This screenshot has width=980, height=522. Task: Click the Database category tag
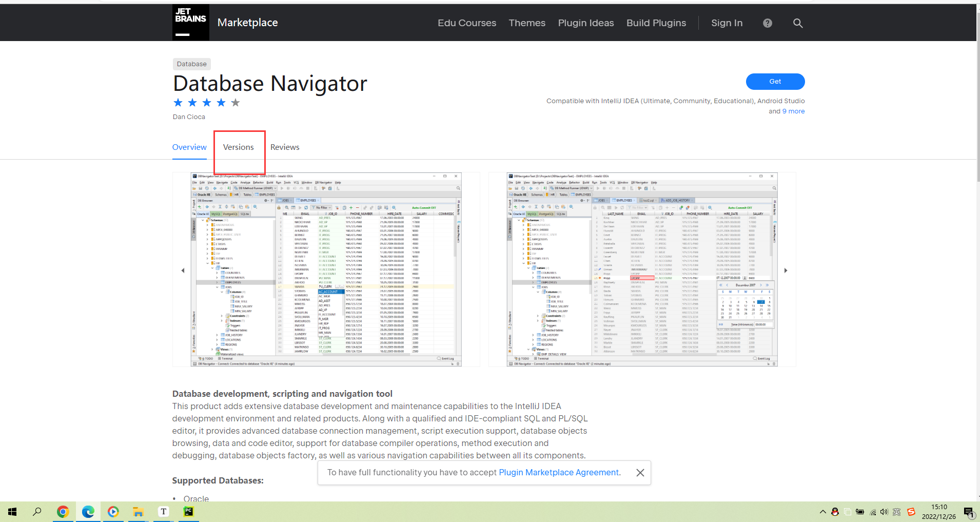pyautogui.click(x=192, y=64)
